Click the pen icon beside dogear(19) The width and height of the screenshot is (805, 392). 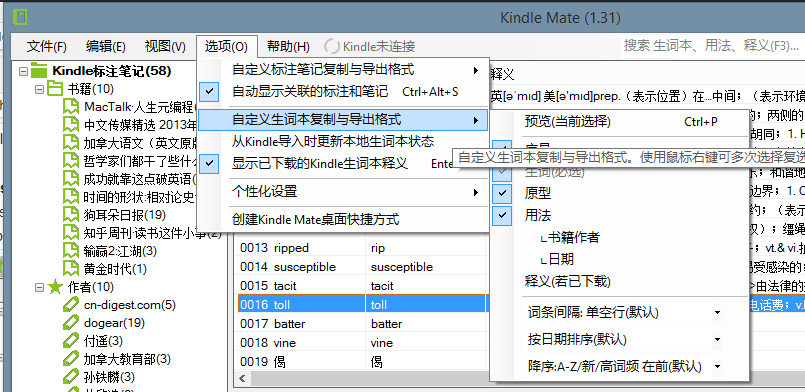72,323
